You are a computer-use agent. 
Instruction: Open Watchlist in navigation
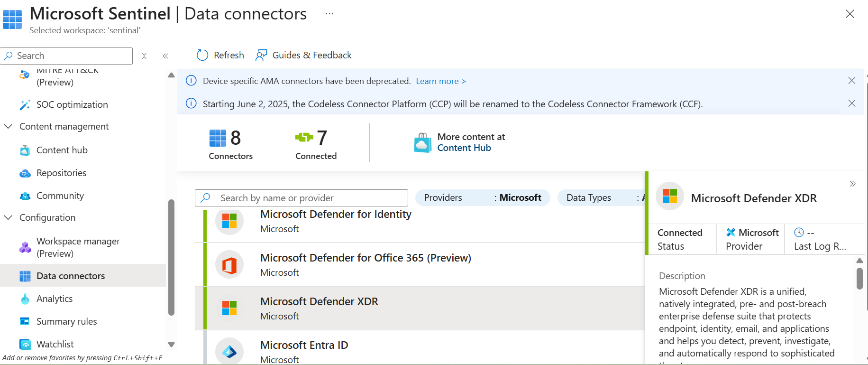coord(55,344)
